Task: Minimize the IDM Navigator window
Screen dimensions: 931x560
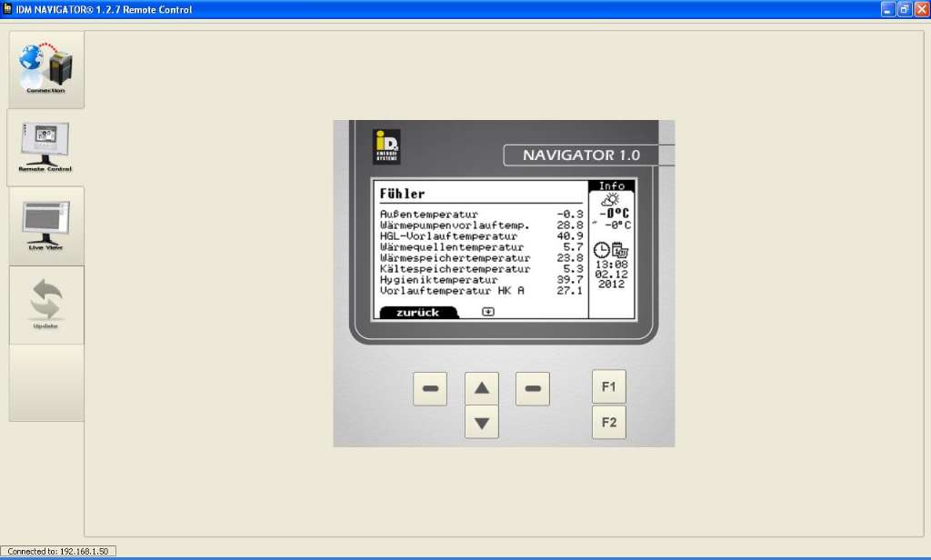Action: tap(887, 9)
